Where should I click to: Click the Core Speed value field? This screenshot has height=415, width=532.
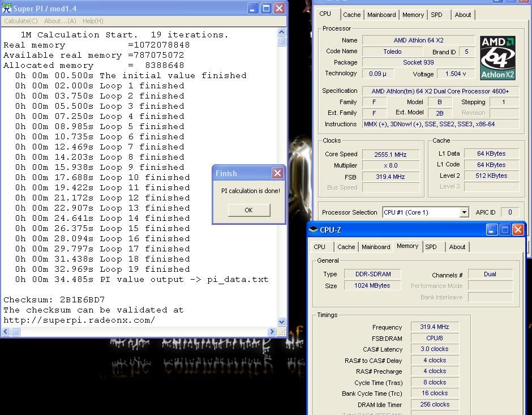point(390,154)
